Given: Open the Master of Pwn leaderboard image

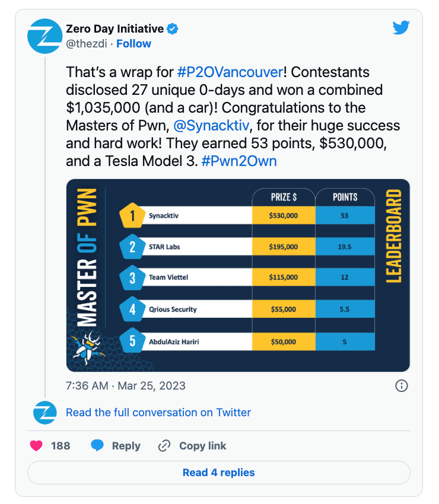Looking at the screenshot, I should 238,275.
